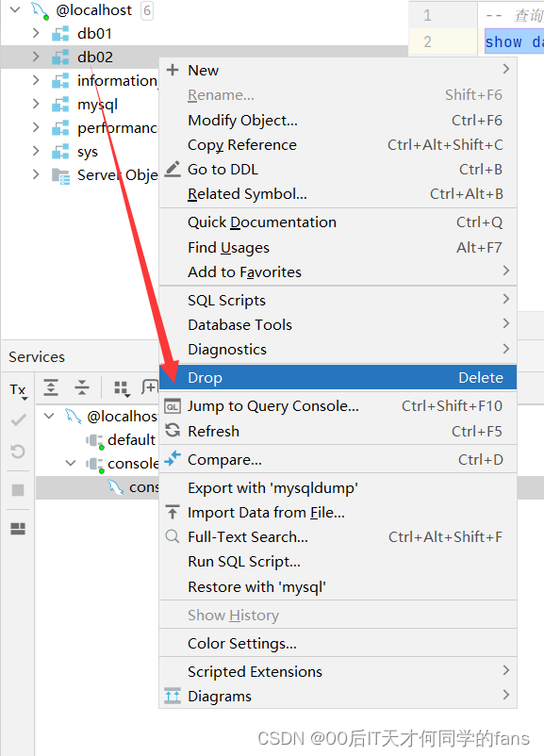Choose Drop from the context menu

point(338,377)
